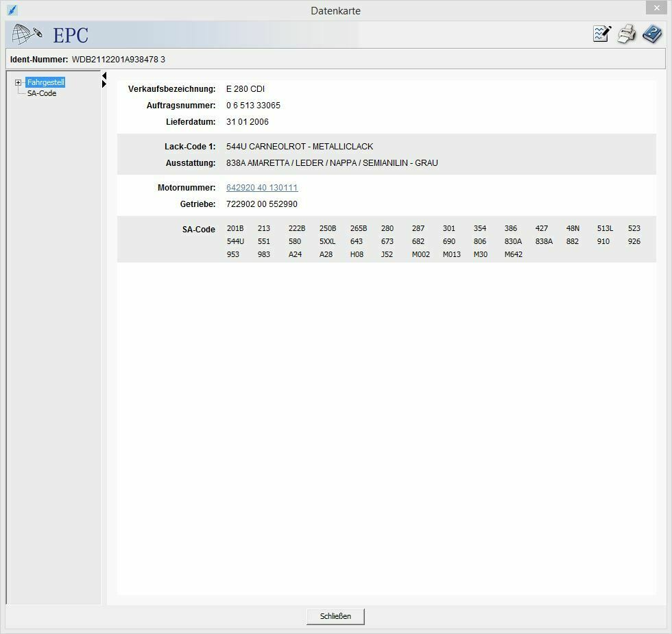Expand the Fahrgestell tree node
The width and height of the screenshot is (672, 634).
[x=19, y=82]
